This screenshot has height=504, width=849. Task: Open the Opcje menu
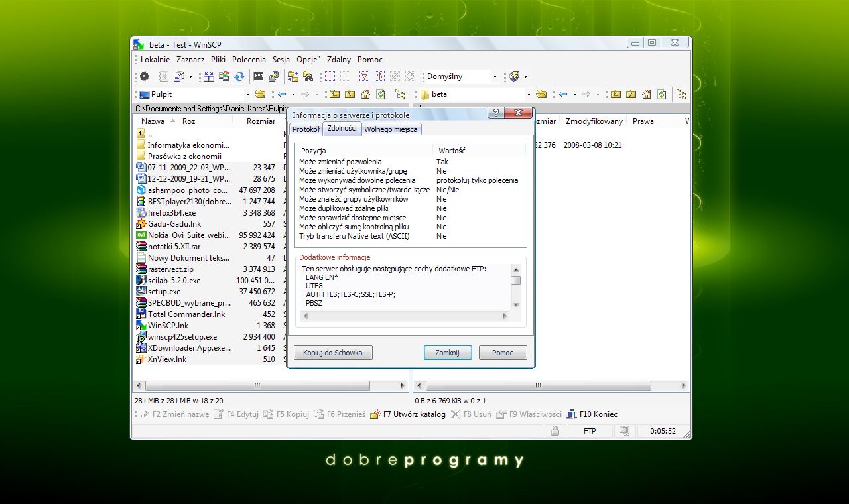pyautogui.click(x=308, y=60)
